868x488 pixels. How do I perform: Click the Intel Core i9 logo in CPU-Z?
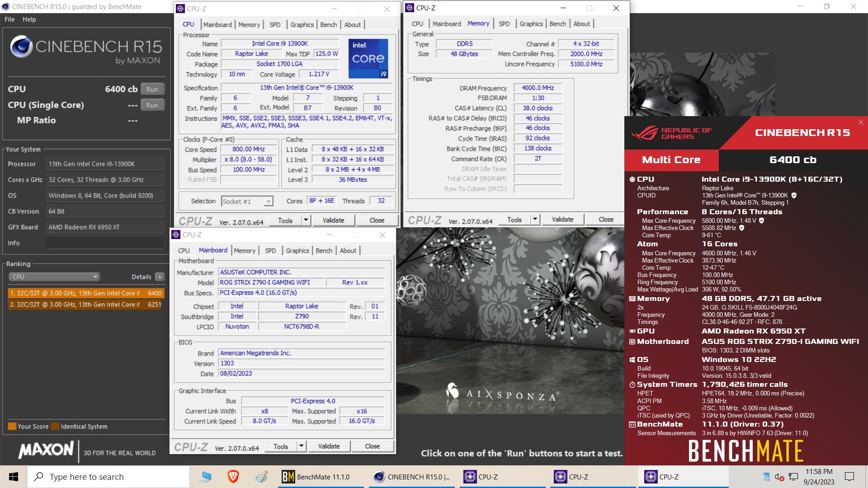tap(368, 58)
